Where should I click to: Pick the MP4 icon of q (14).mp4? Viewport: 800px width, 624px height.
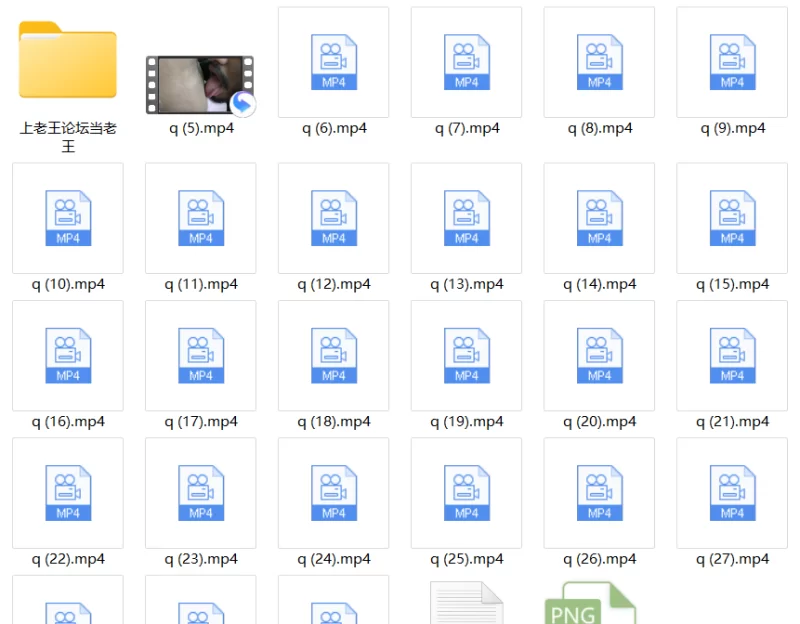tap(599, 218)
